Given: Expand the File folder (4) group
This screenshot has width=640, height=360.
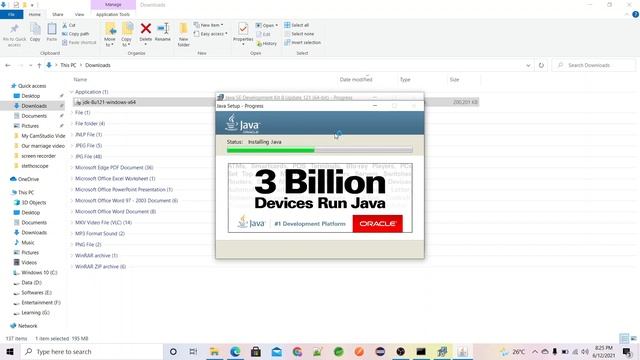Looking at the screenshot, I should point(71,124).
